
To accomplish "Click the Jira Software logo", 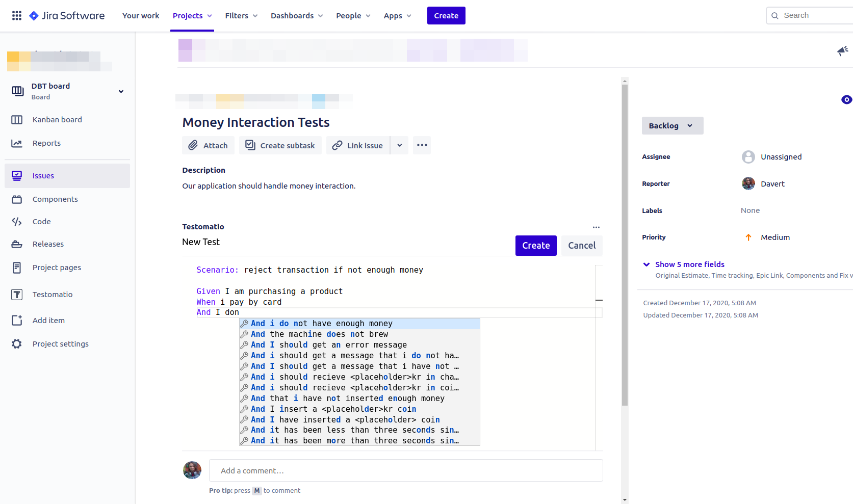I will (67, 16).
